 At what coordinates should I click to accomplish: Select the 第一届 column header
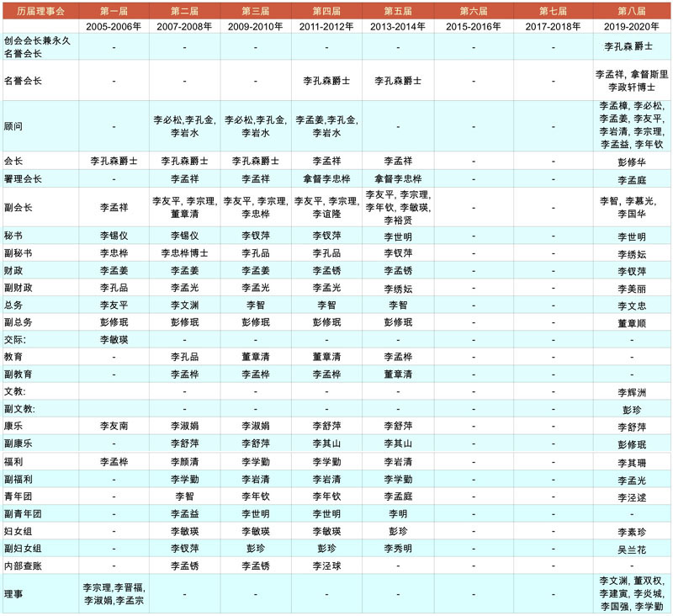click(x=114, y=10)
